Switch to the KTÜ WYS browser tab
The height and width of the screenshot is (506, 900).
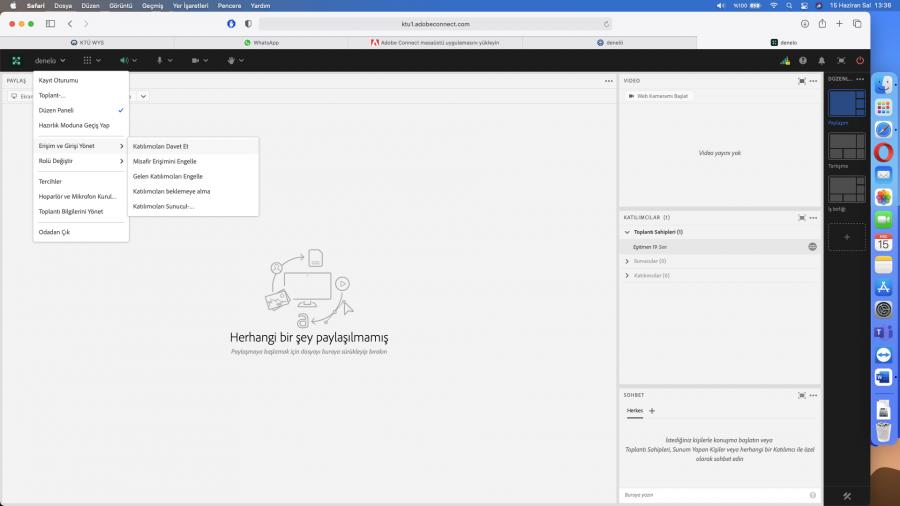[x=87, y=42]
